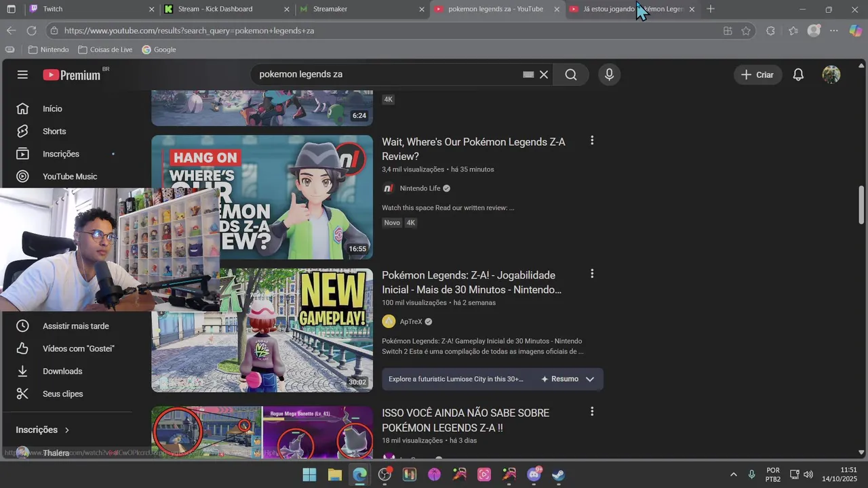The width and height of the screenshot is (868, 488).
Task: Open a new browser tab
Action: (711, 9)
